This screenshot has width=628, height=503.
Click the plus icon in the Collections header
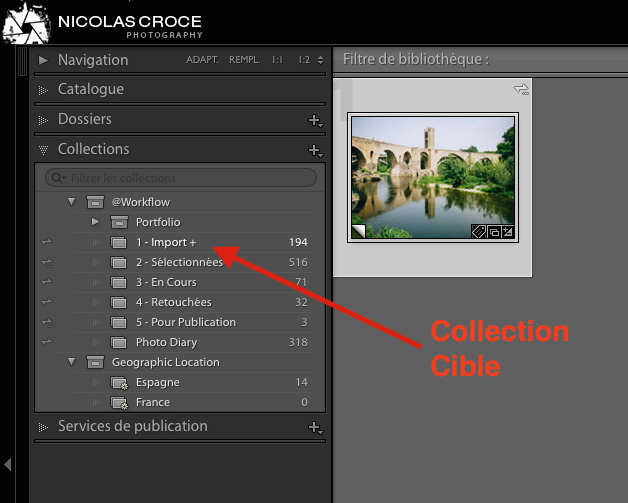314,150
